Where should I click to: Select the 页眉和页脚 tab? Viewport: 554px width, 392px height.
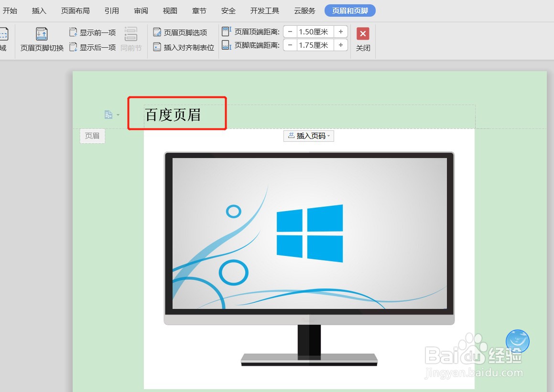350,11
